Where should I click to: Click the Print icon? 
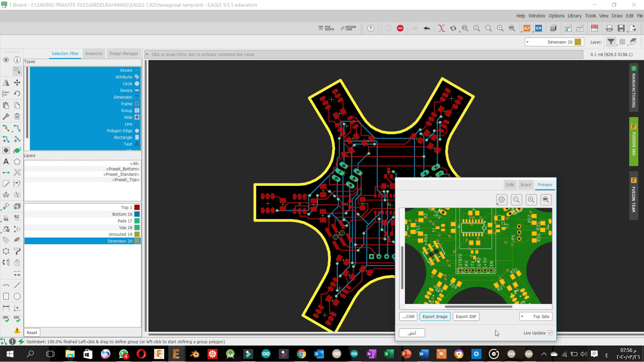coord(609,28)
